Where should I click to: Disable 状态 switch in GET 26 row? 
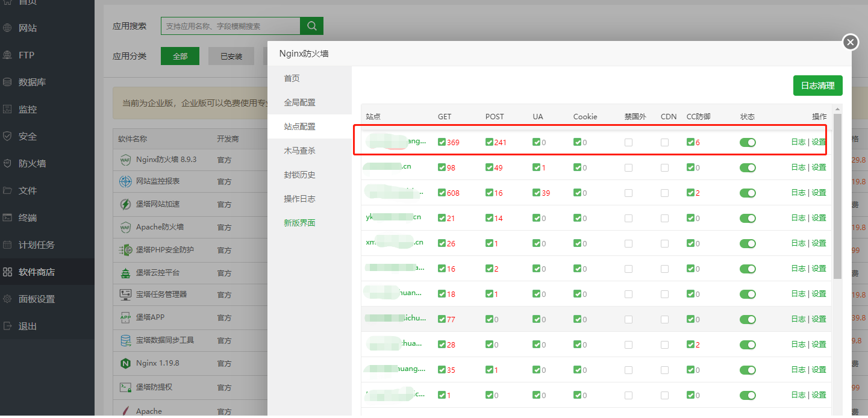coord(748,244)
